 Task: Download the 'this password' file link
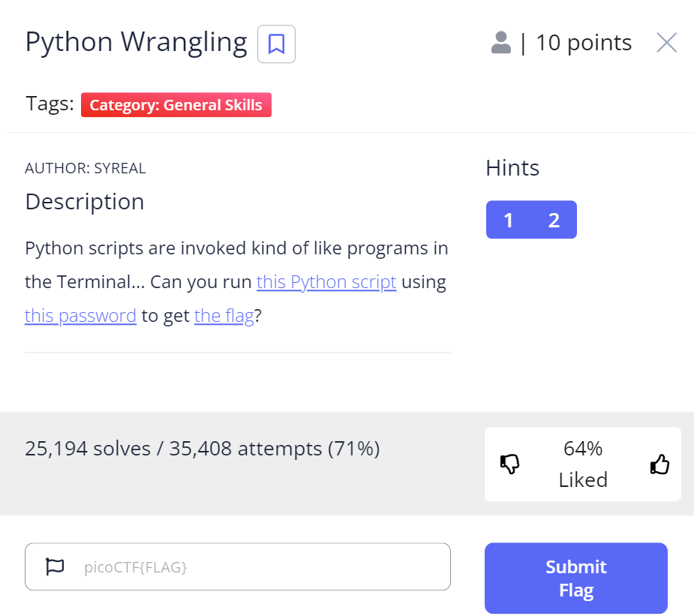click(80, 316)
